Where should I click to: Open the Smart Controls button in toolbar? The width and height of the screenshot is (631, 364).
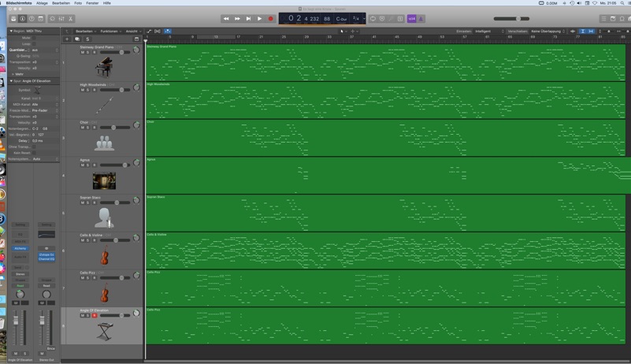tap(52, 19)
